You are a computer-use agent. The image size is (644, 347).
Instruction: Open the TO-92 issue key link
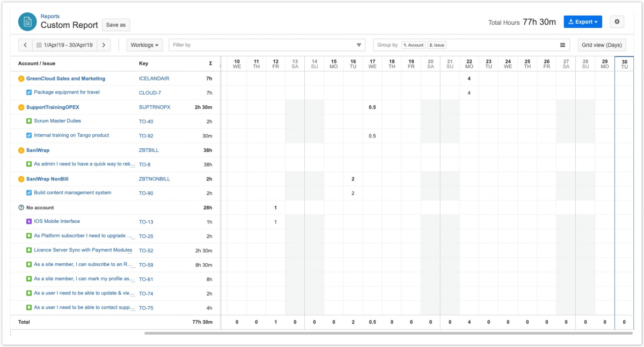(146, 136)
